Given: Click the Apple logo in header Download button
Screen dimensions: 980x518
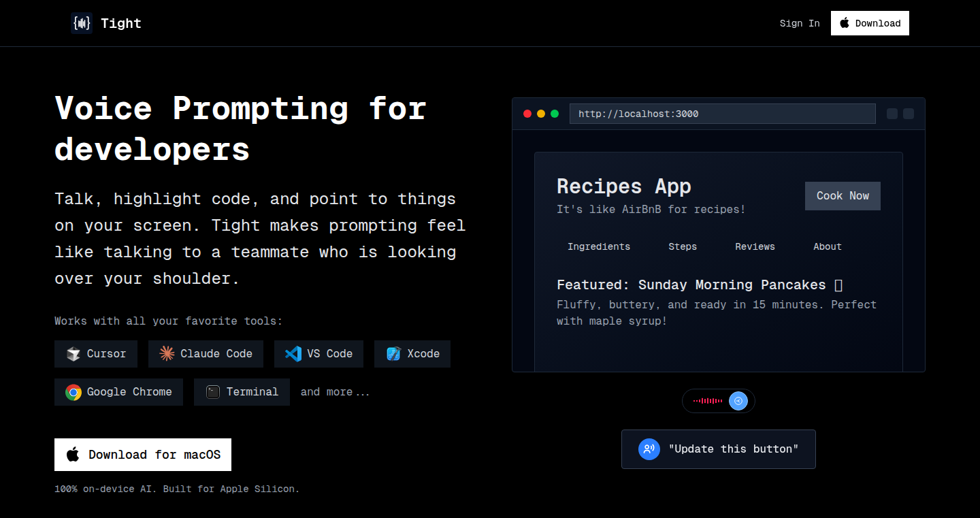Looking at the screenshot, I should pyautogui.click(x=845, y=23).
